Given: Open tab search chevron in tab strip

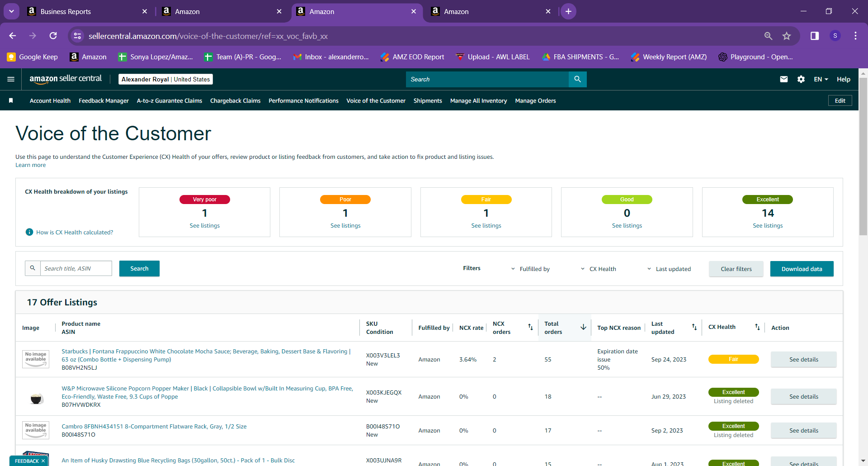Looking at the screenshot, I should click(x=11, y=11).
